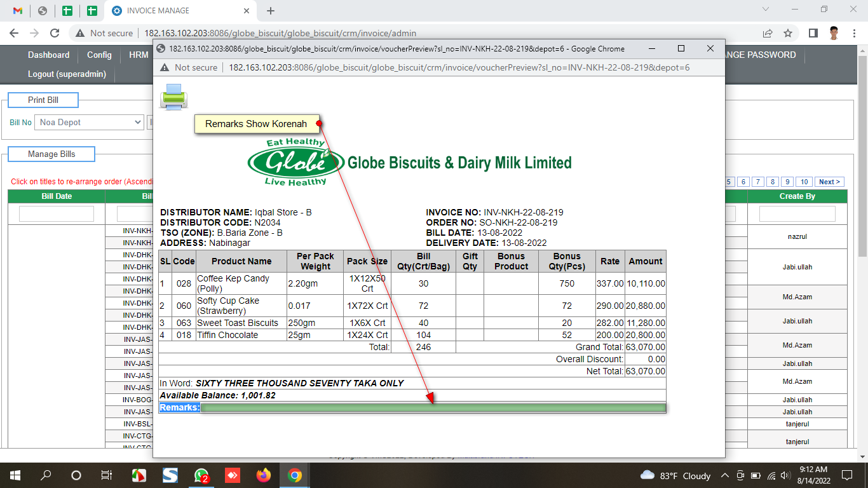The image size is (868, 488).
Task: Go to page 10 of bills
Action: click(804, 182)
